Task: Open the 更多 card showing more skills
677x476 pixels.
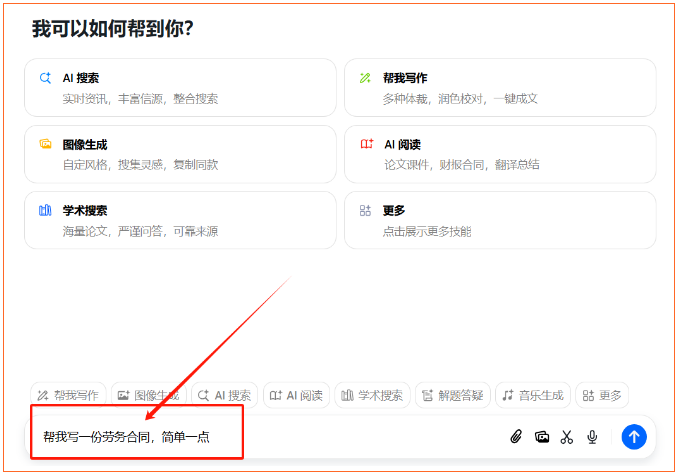Action: click(x=500, y=220)
